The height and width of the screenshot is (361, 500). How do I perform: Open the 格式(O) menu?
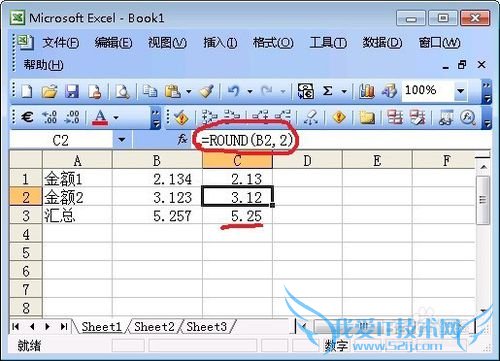click(x=273, y=43)
